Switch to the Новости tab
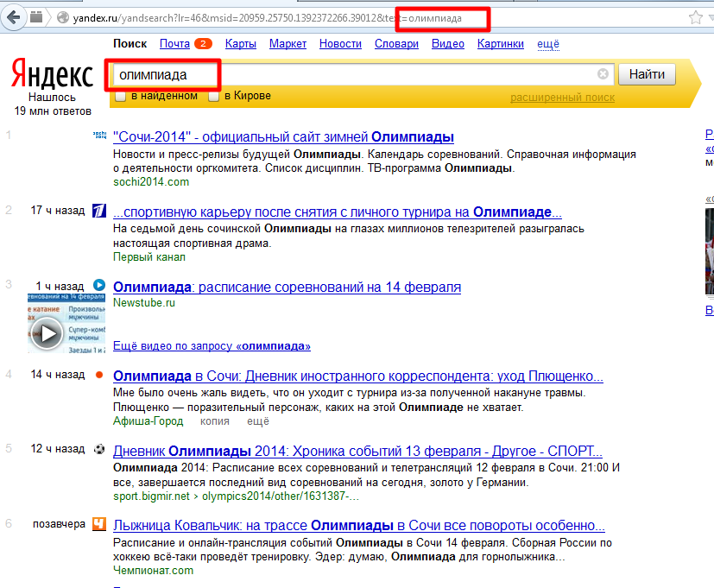Viewport: 714px width, 588px height. tap(340, 44)
